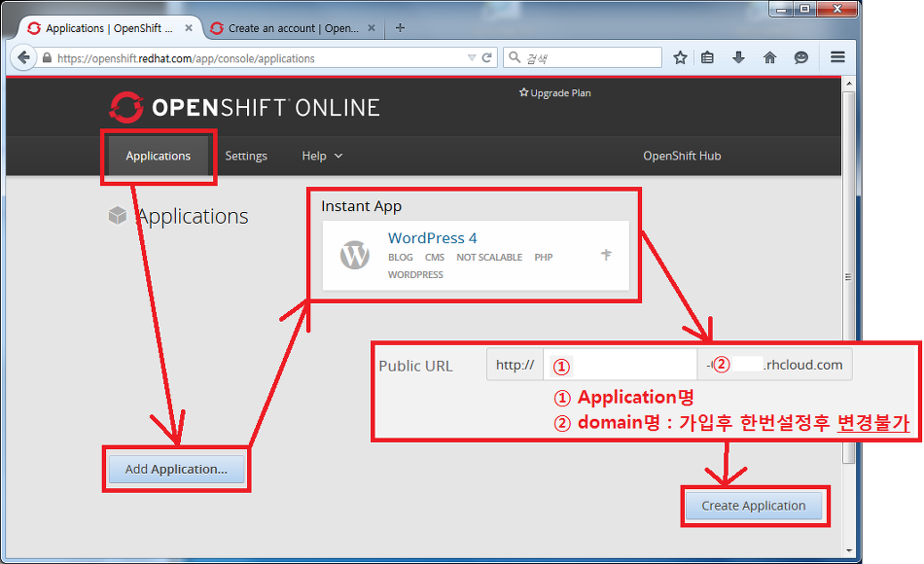This screenshot has height=564, width=924.
Task: Click the page vertical scrollbar
Action: click(x=848, y=277)
